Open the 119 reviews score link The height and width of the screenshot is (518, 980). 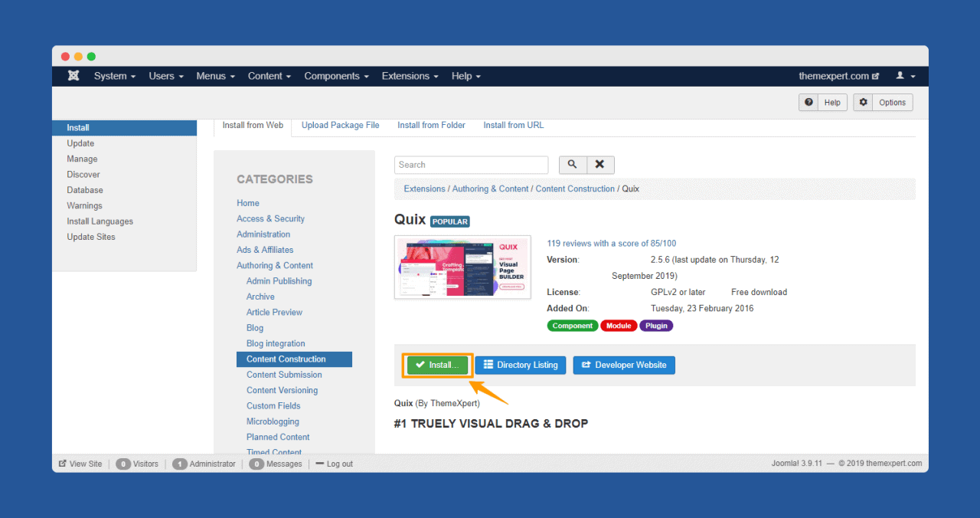pos(612,244)
